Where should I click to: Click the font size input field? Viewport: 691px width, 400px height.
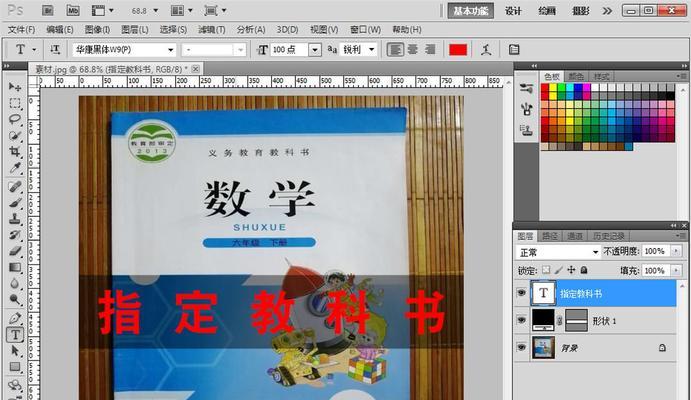tap(290, 50)
